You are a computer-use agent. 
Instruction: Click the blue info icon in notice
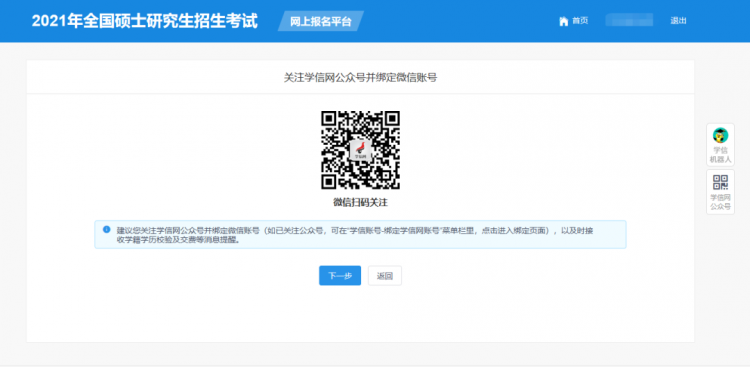107,229
